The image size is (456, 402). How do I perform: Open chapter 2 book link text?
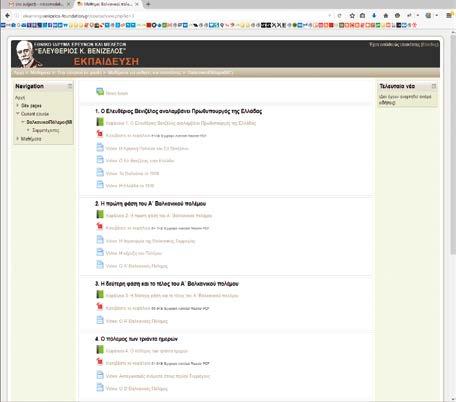pos(159,216)
